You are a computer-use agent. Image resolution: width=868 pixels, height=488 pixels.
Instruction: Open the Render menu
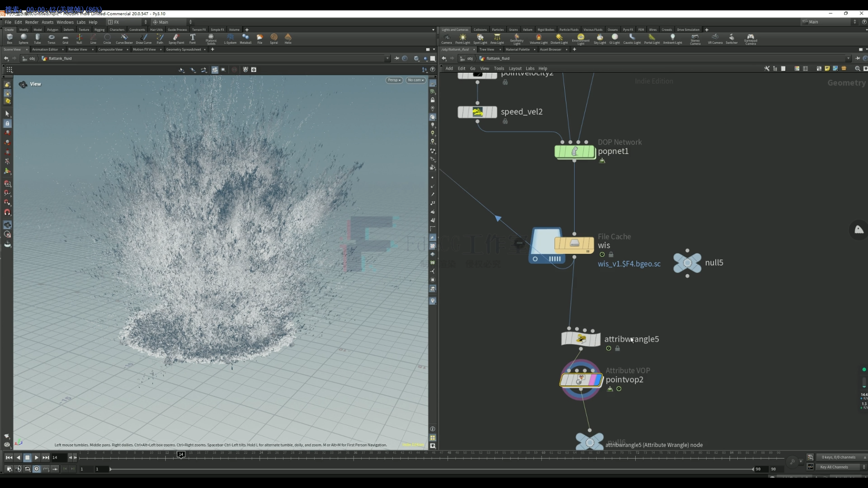point(32,22)
